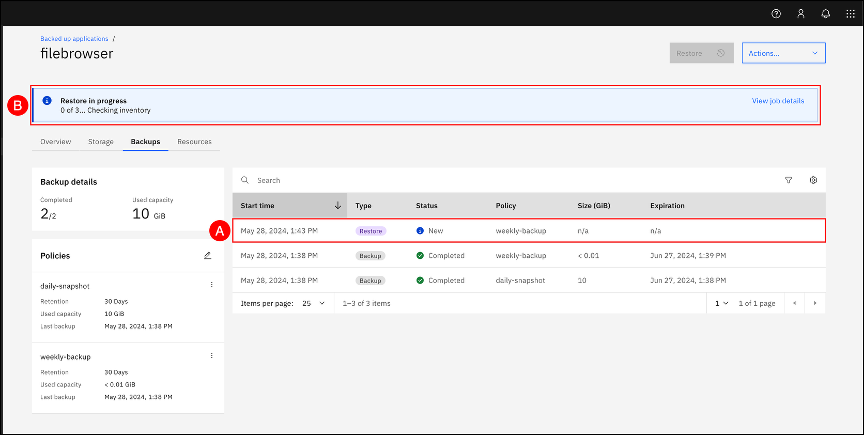
Task: Open the user profile icon
Action: tap(800, 13)
